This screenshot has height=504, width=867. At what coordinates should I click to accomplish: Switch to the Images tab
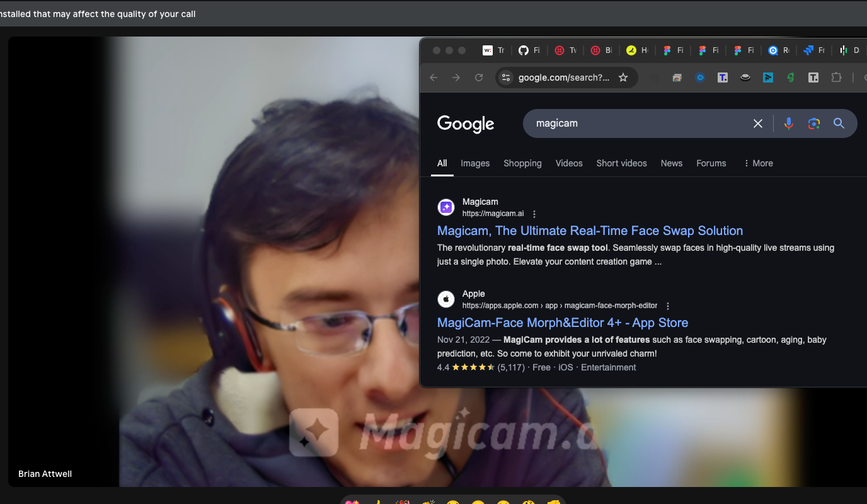pyautogui.click(x=475, y=163)
